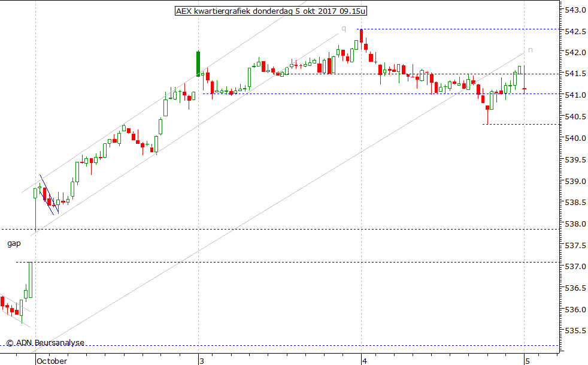This screenshot has width=588, height=365.
Task: Click the 541.5 price axis label
Action: point(575,74)
